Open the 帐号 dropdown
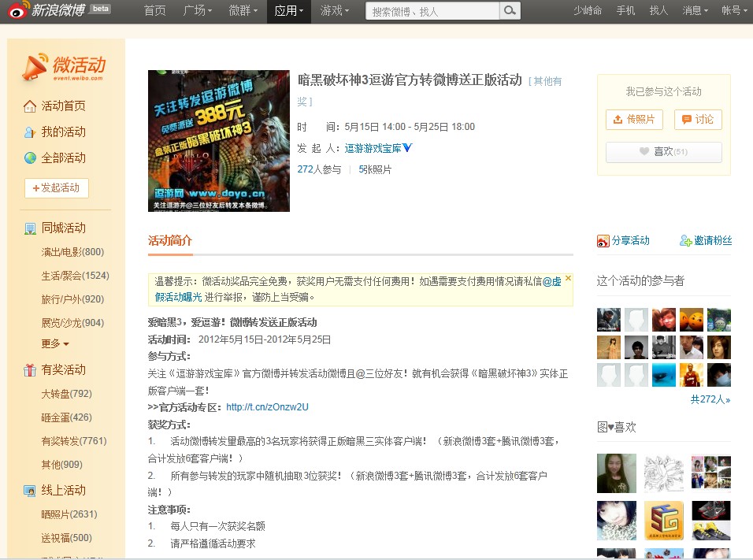Viewport: 753px width, 560px height. click(734, 10)
